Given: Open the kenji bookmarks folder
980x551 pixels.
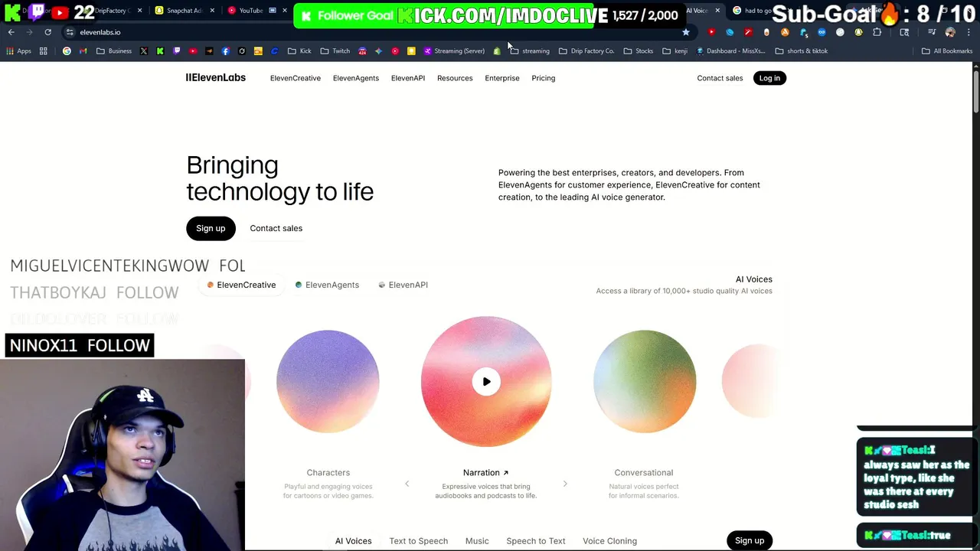Looking at the screenshot, I should (674, 51).
